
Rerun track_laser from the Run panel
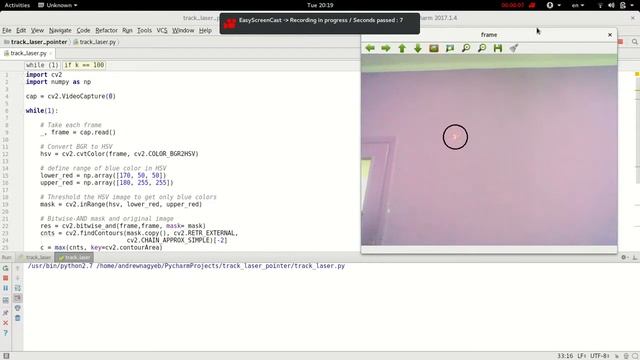(5, 268)
